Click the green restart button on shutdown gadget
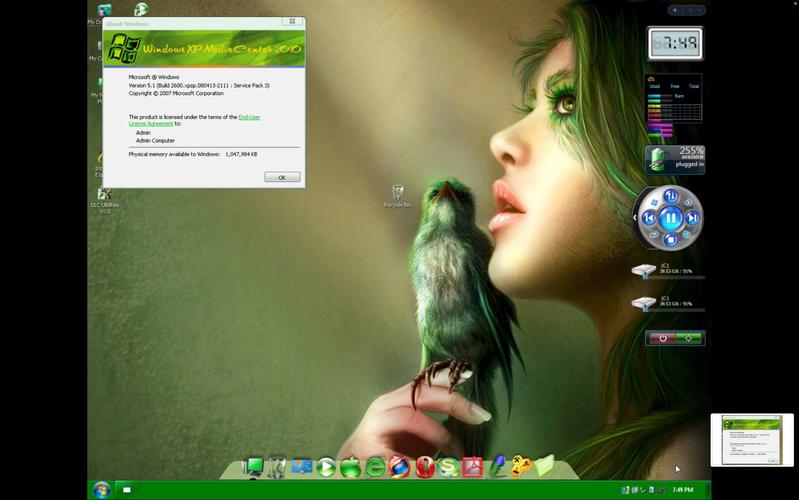The width and height of the screenshot is (799, 500). click(689, 338)
